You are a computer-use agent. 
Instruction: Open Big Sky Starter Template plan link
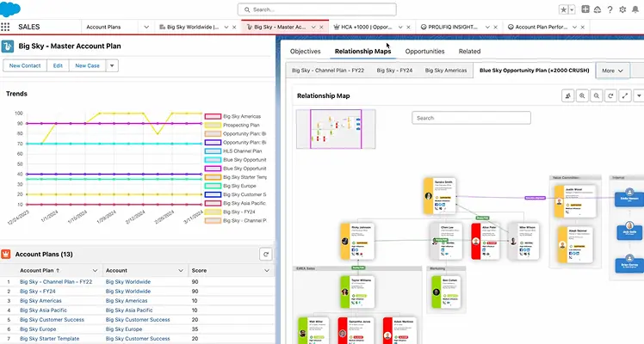49,339
